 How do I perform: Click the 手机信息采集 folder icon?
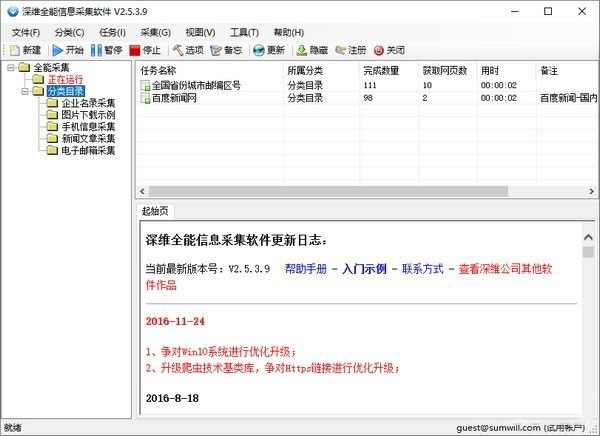[x=52, y=126]
